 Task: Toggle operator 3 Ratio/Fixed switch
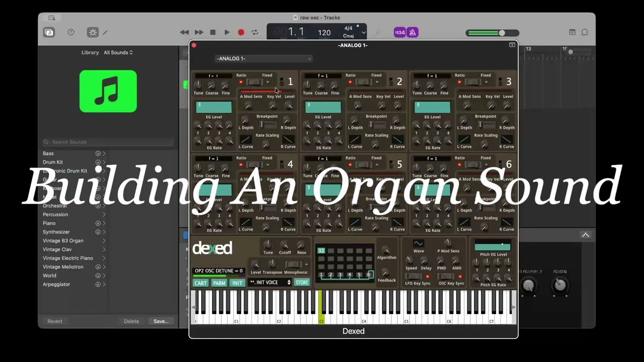(472, 82)
